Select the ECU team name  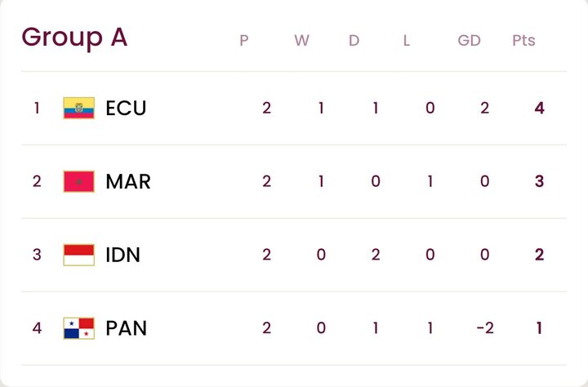tap(126, 108)
